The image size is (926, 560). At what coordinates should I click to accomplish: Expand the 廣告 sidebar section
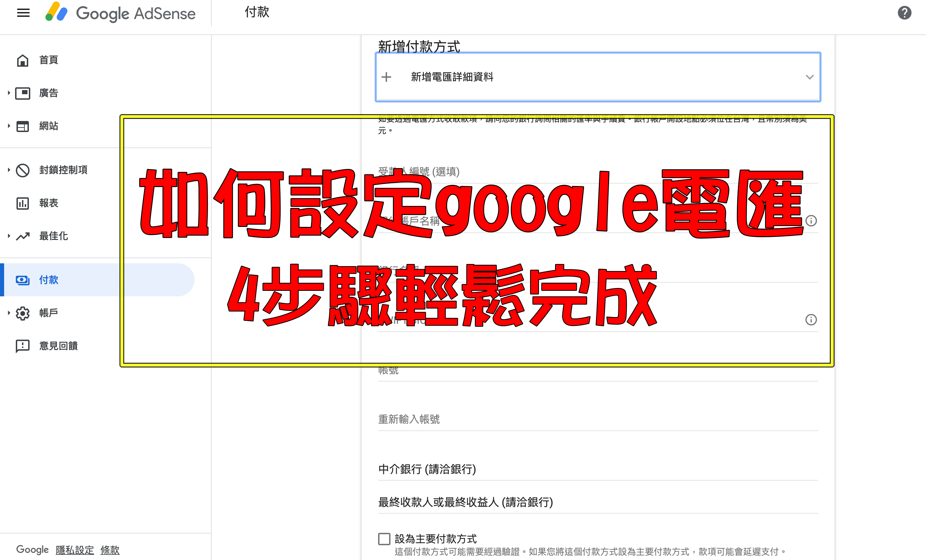[x=8, y=92]
